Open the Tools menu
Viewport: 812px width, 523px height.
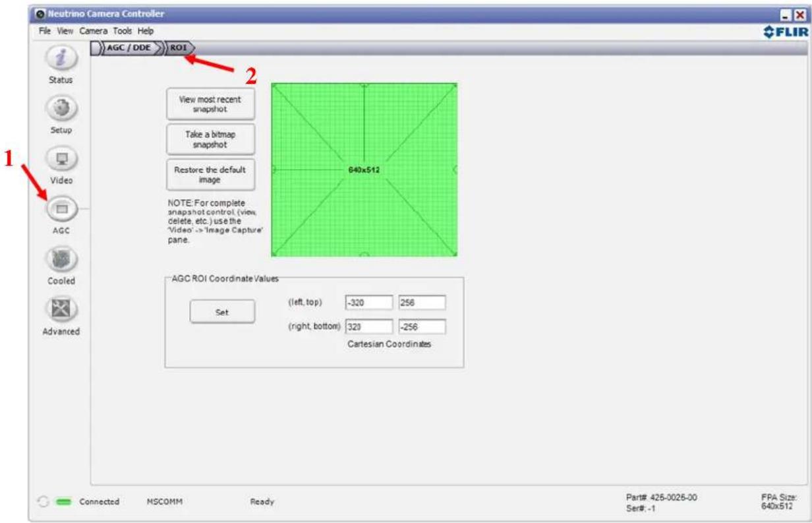click(x=123, y=30)
